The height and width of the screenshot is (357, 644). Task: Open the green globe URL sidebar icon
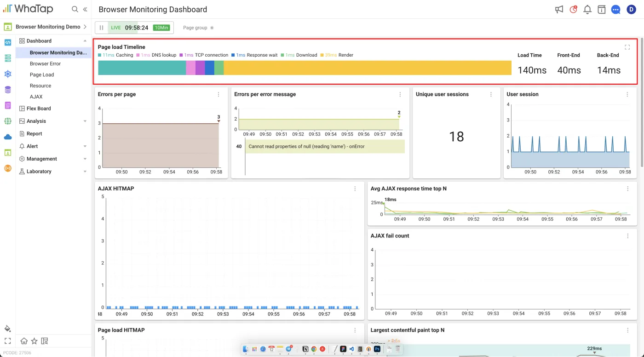[x=7, y=121]
